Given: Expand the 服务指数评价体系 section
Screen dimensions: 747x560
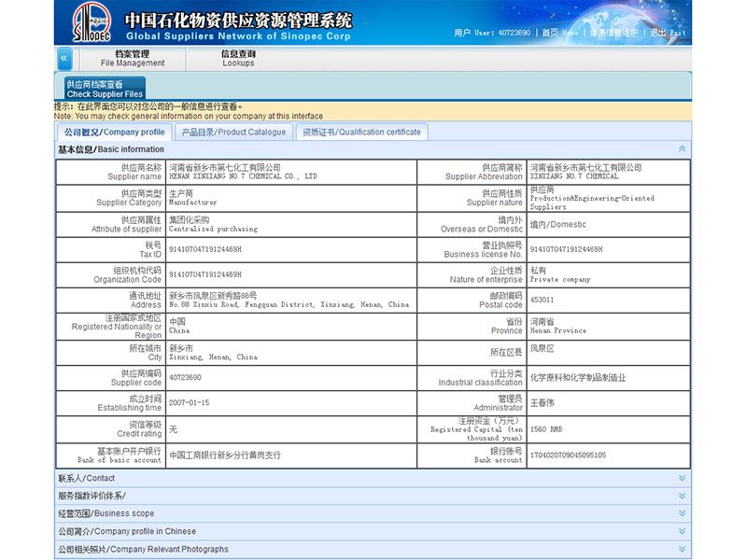Looking at the screenshot, I should (x=682, y=496).
